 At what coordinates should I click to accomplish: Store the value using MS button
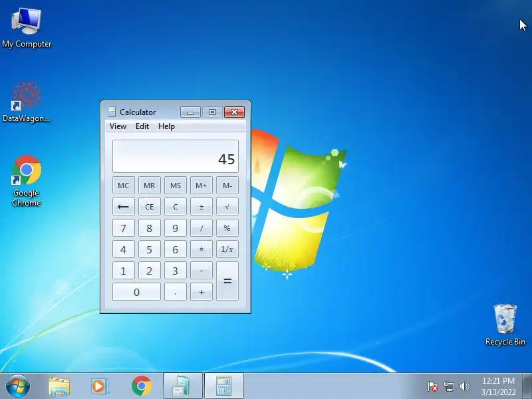click(x=176, y=186)
